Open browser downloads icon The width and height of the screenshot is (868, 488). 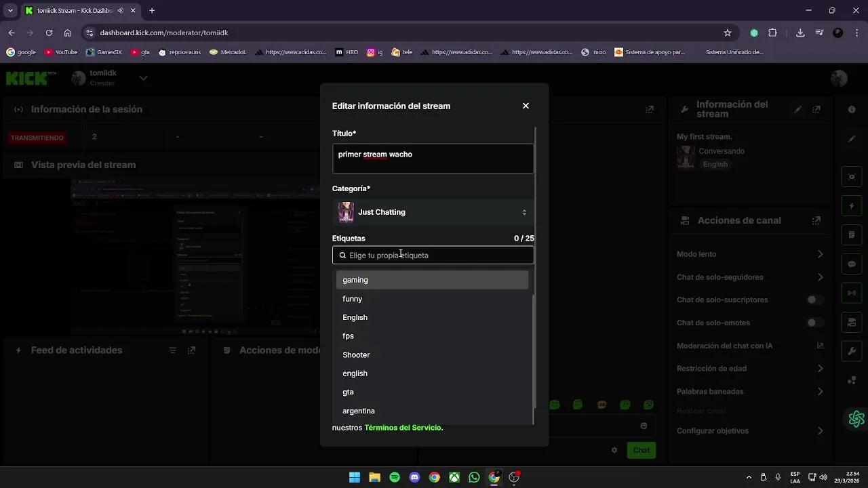pos(800,33)
